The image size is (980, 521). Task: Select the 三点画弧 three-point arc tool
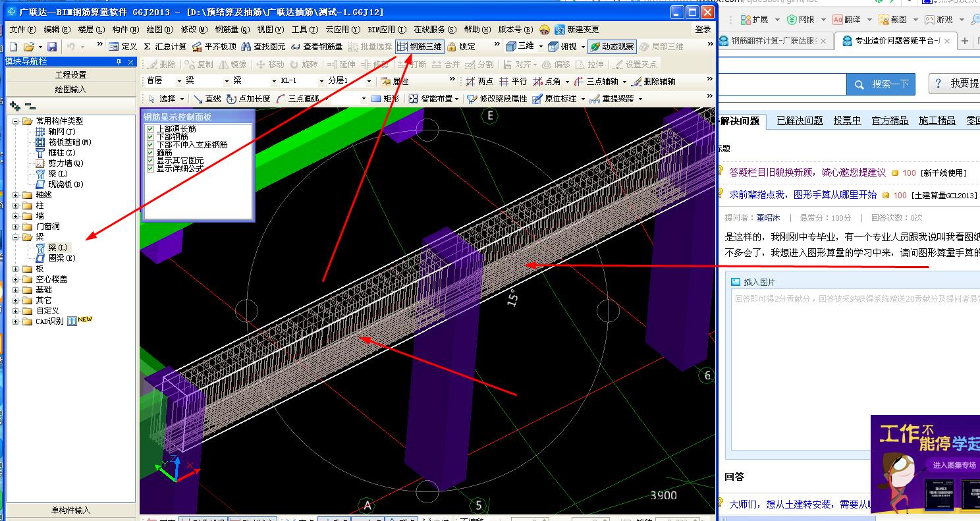click(x=297, y=99)
